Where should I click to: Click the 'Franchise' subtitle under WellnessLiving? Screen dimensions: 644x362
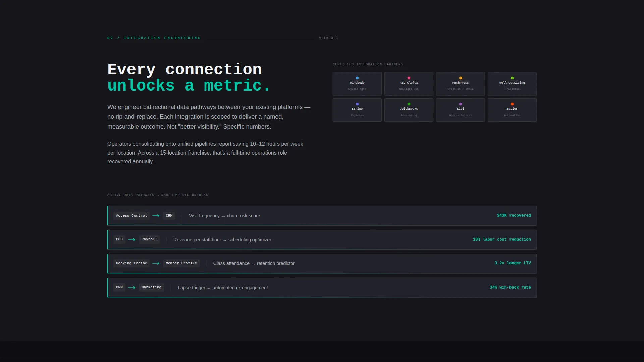coord(512,89)
